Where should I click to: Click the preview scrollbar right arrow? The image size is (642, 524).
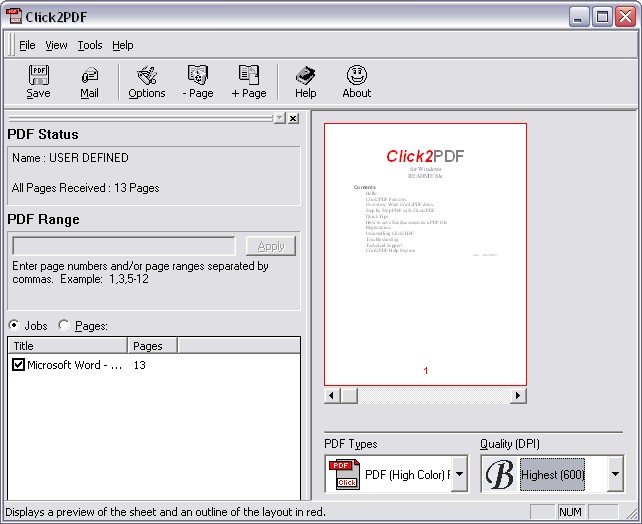click(518, 395)
